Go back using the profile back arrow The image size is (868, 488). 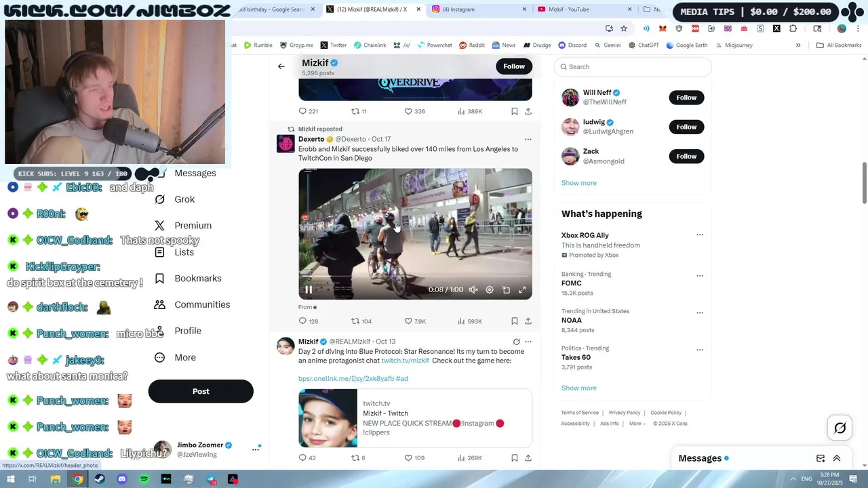[x=281, y=66]
